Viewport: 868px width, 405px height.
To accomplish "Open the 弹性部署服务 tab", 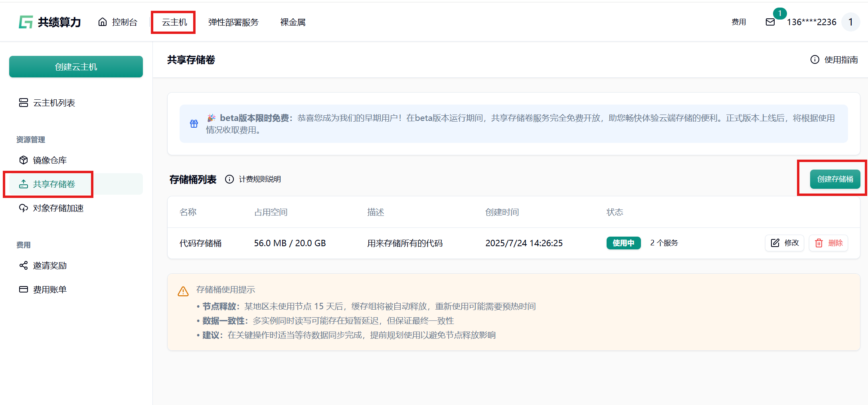I will [233, 22].
